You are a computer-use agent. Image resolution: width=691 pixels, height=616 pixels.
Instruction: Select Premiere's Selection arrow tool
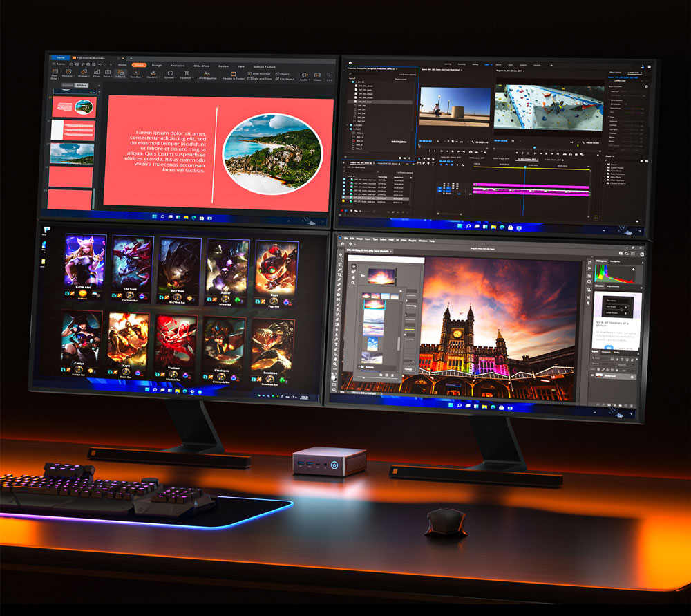coord(419,159)
